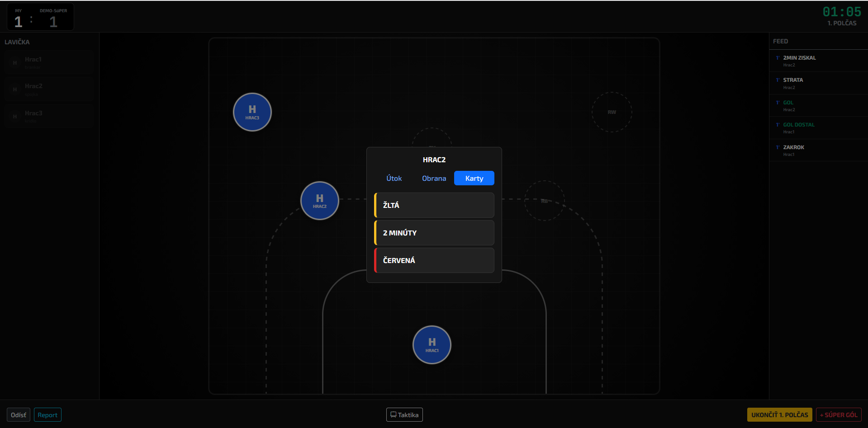Screen dimensions: 868x428
Task: Add a goal for the opponent with + SÚPER GÓL
Action: point(838,415)
